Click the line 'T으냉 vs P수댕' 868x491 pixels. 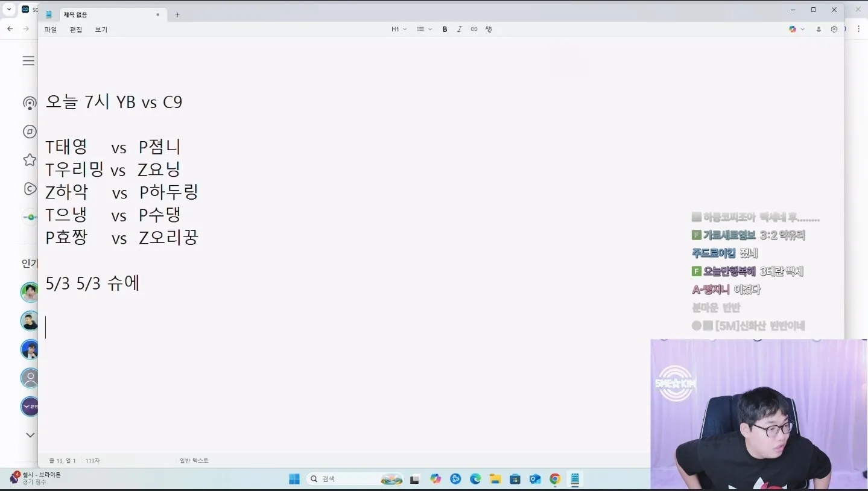click(113, 215)
